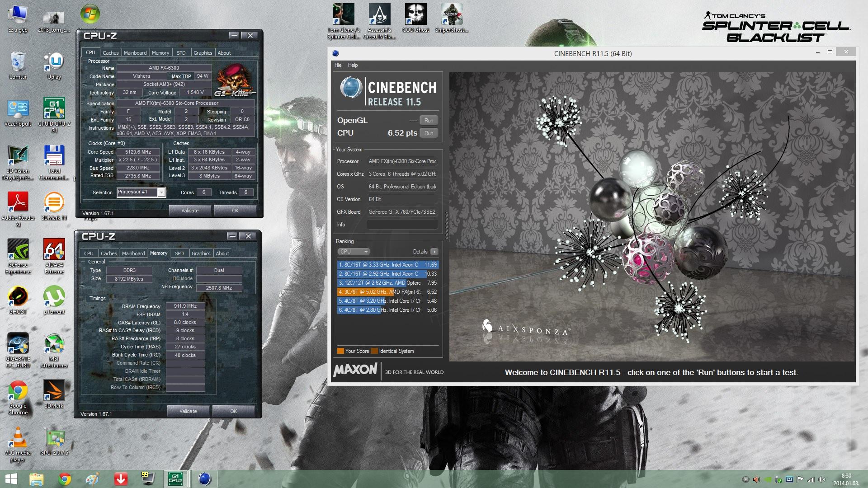
Task: Launch AIDA64 Extreme desktop shortcut
Action: (54, 257)
